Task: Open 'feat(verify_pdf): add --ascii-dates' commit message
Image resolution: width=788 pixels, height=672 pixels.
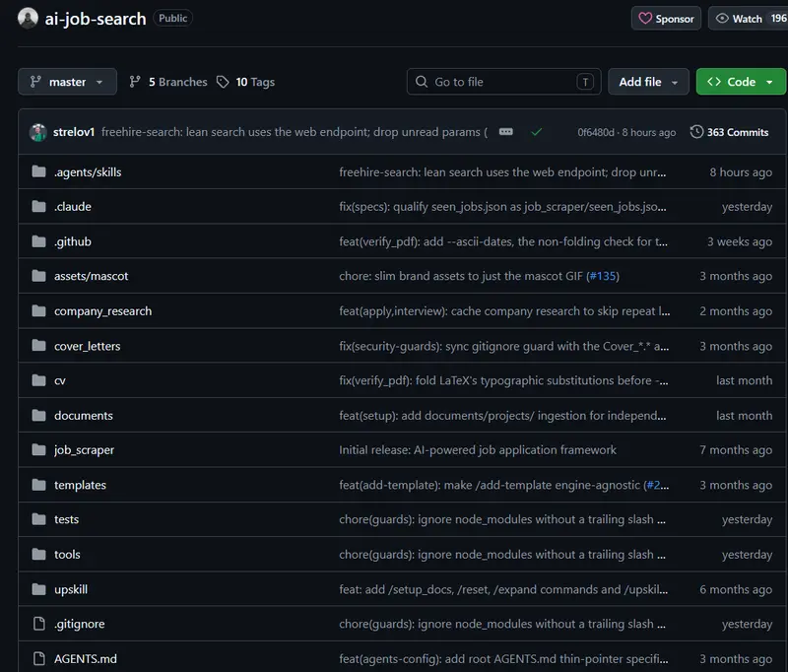Action: [x=503, y=241]
